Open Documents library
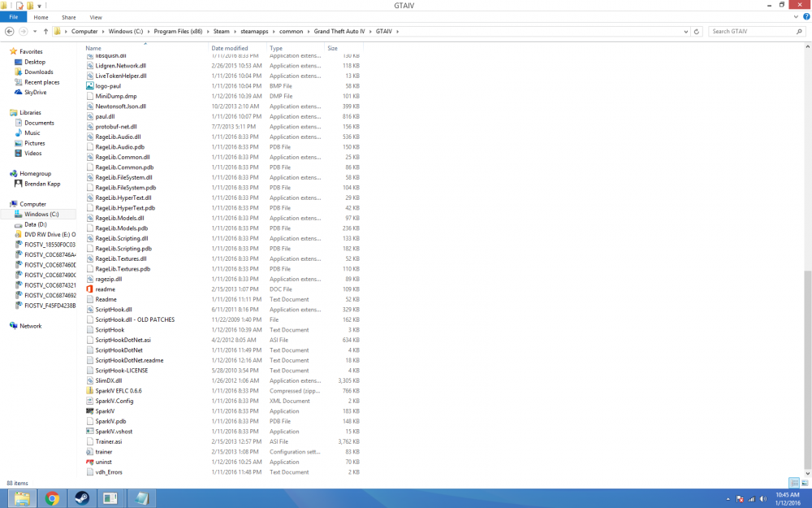 39,123
